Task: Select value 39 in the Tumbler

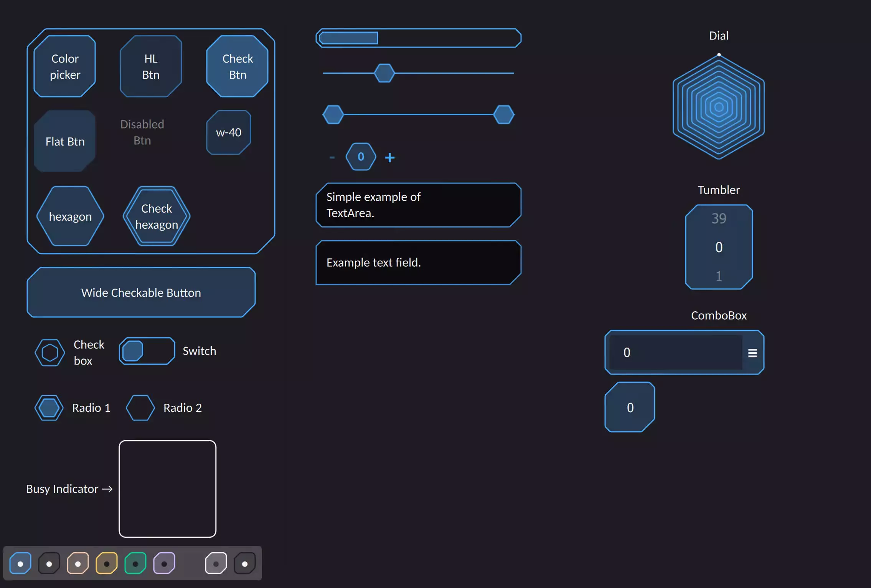Action: click(x=718, y=218)
